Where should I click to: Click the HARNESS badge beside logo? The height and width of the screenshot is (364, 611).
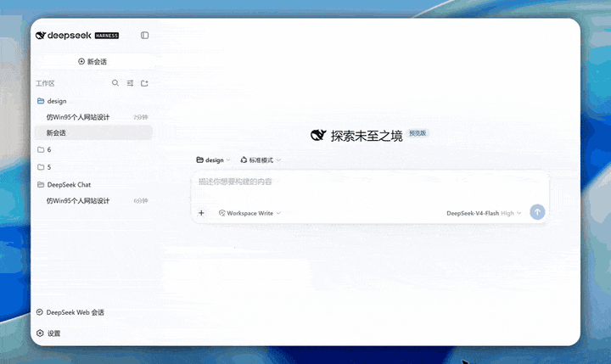(107, 36)
